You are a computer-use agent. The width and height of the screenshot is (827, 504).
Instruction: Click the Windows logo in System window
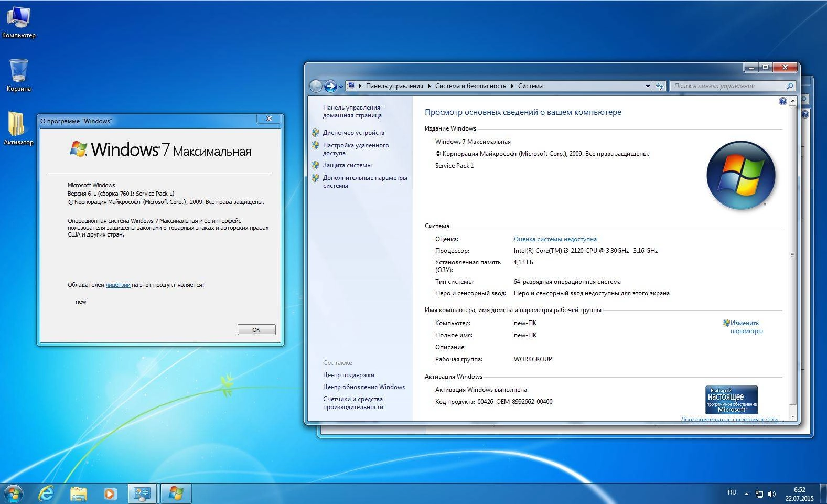[x=740, y=175]
